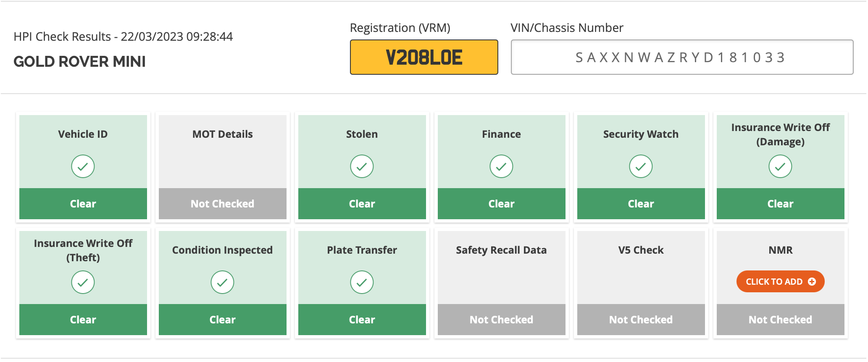
Task: Click Insurance Write Off (Damage) tick icon
Action: [780, 166]
